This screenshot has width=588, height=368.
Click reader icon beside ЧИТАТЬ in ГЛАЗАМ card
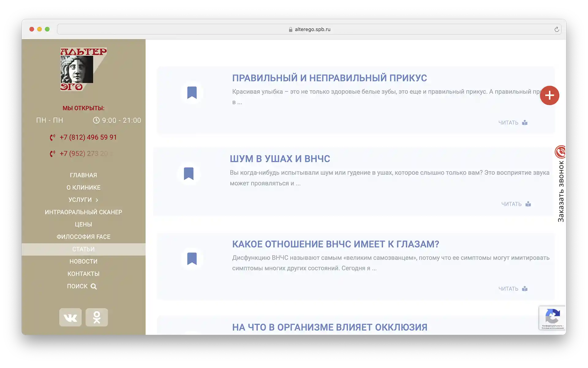(525, 289)
